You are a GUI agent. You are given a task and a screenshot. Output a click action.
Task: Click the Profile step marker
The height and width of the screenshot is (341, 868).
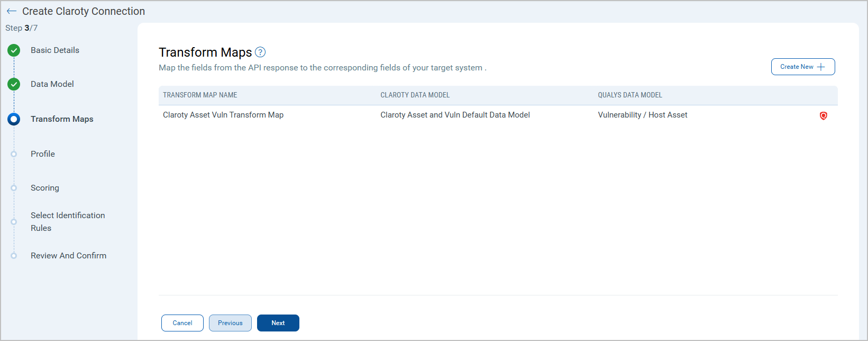click(x=14, y=154)
